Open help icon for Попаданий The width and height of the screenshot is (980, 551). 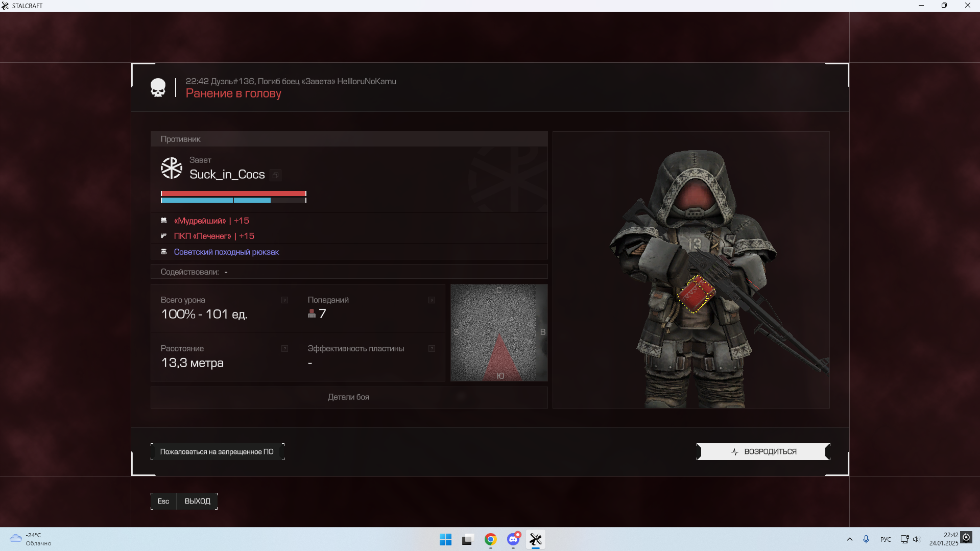(432, 300)
